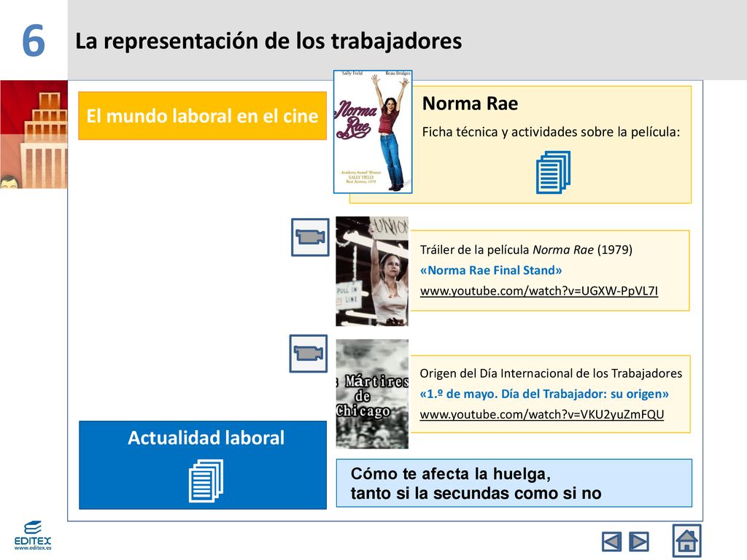Open the Norma Rae movie poster

coord(373,132)
